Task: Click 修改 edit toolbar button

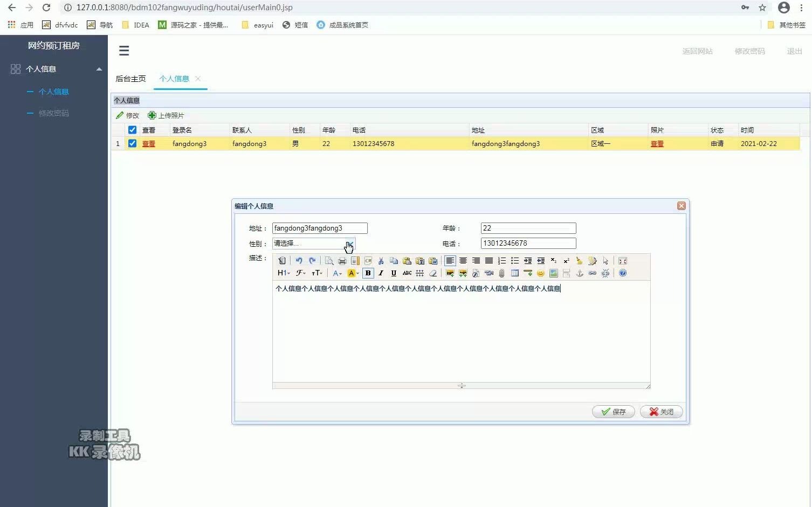Action: point(128,115)
